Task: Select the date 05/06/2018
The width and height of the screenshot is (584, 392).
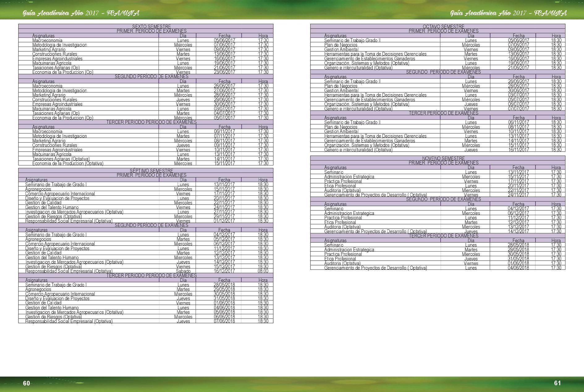Action: tap(224, 312)
